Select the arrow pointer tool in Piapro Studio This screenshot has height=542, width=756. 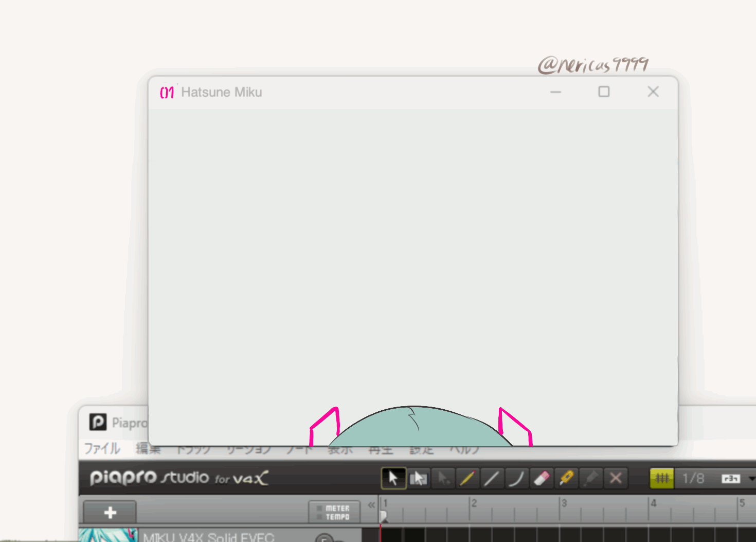[393, 478]
